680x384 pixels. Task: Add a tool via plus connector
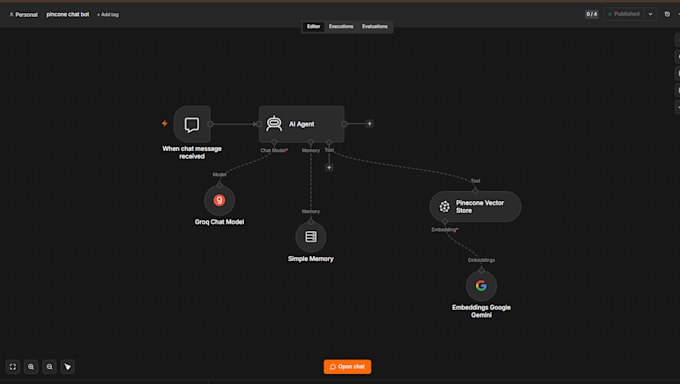pos(329,167)
